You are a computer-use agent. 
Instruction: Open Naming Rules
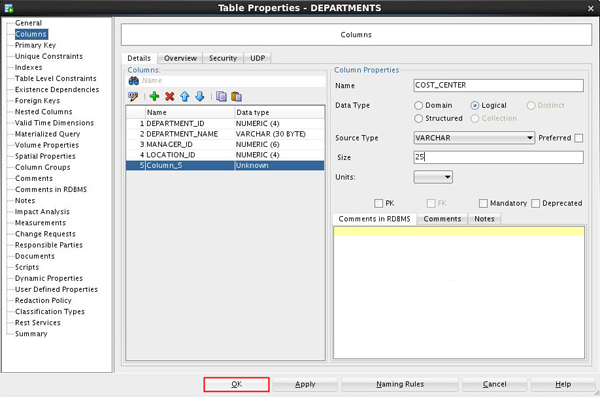tap(400, 384)
